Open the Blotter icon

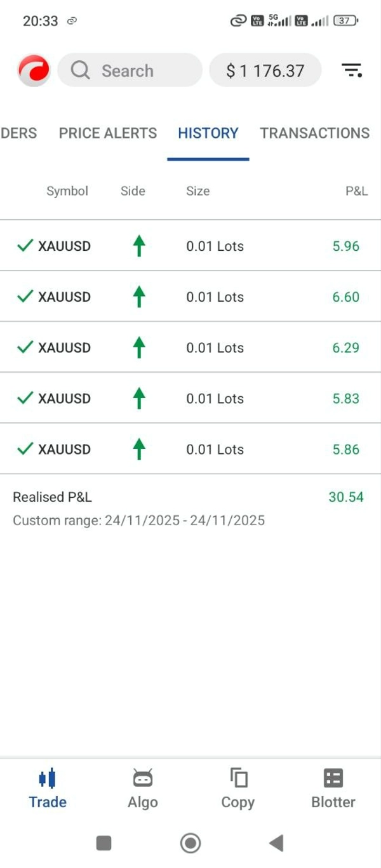pos(333,778)
